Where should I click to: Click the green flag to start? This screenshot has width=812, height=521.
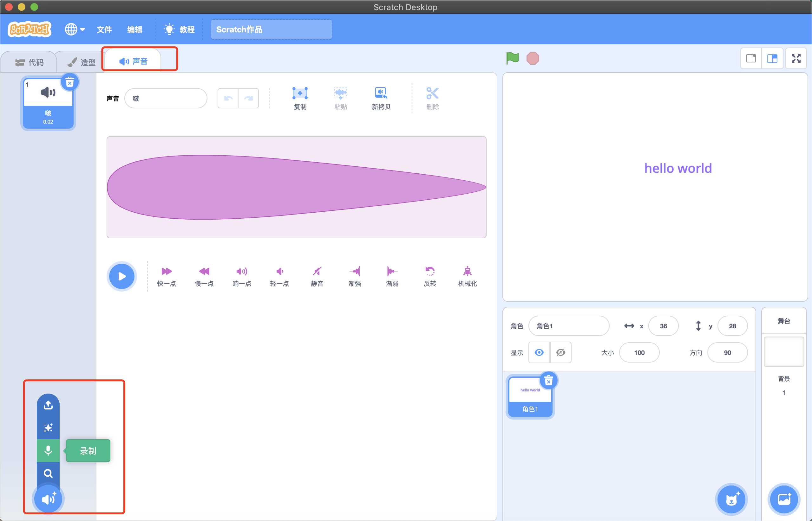512,58
